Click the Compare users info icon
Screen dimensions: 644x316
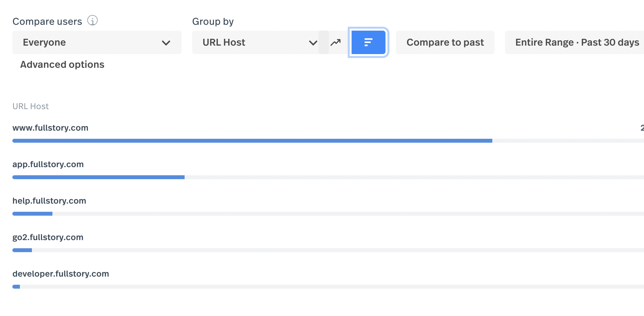pyautogui.click(x=92, y=21)
